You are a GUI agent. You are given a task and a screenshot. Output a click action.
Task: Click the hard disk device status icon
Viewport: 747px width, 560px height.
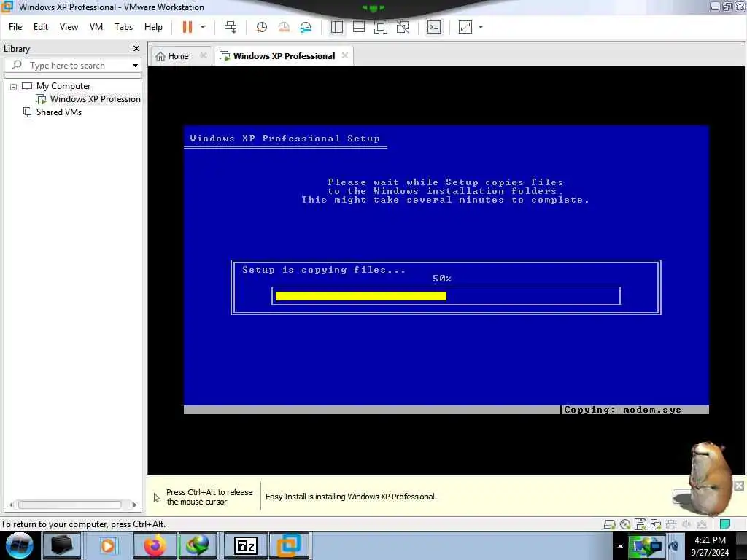[609, 524]
